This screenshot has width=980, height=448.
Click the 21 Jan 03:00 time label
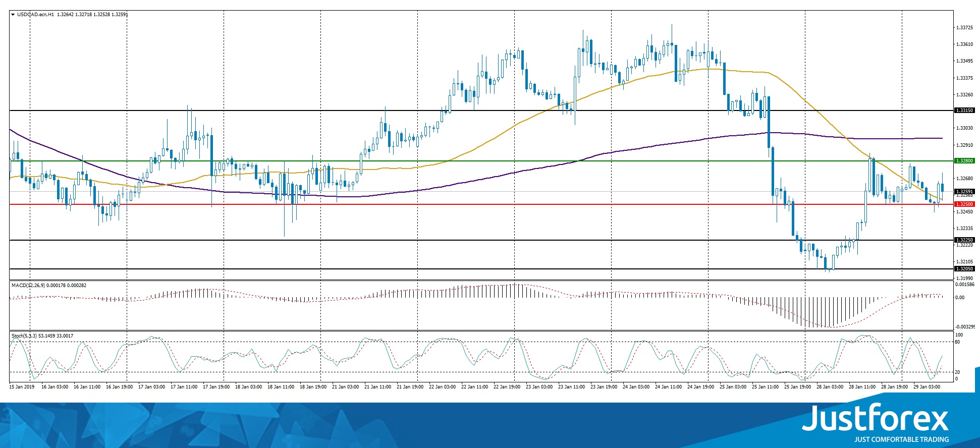[345, 387]
